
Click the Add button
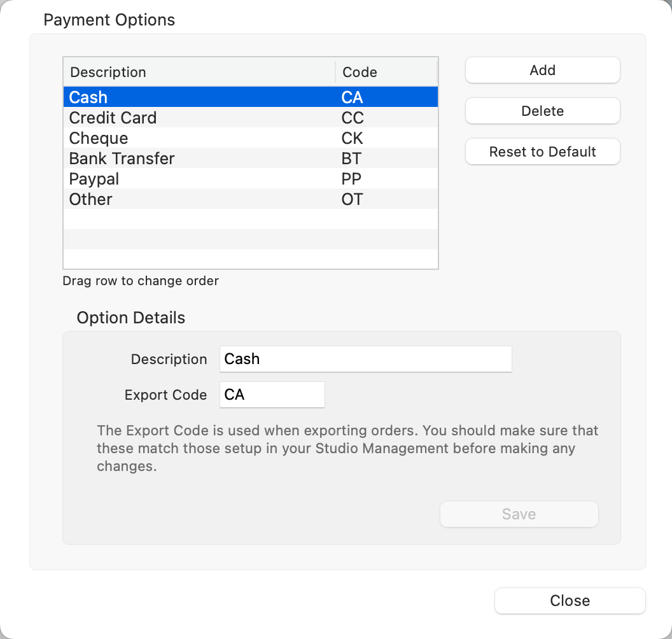click(x=542, y=71)
